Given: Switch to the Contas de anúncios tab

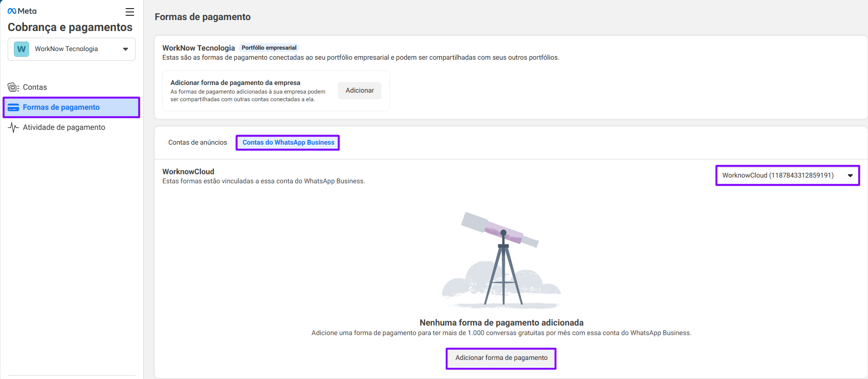Looking at the screenshot, I should (198, 143).
